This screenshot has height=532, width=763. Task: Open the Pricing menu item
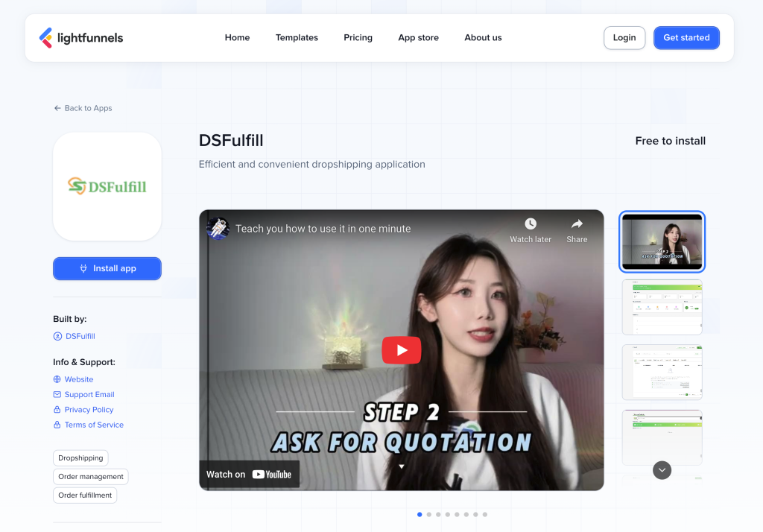358,38
